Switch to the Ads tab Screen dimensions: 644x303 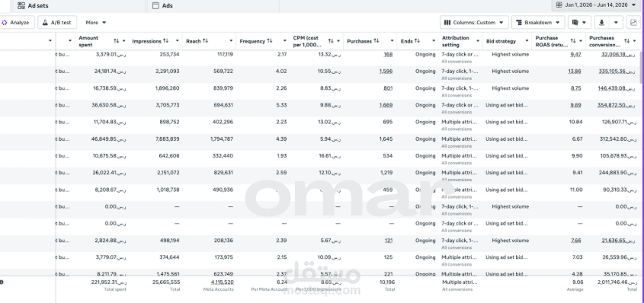pyautogui.click(x=162, y=6)
